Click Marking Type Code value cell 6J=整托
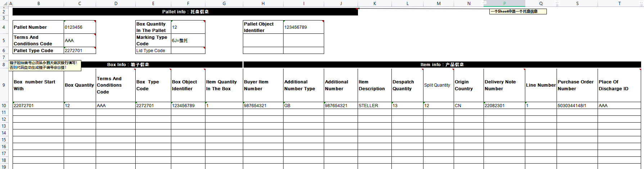 188,41
